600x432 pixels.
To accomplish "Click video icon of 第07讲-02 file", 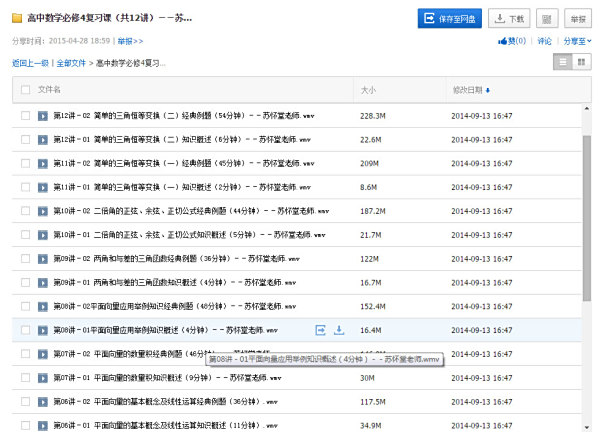I will click(x=43, y=354).
